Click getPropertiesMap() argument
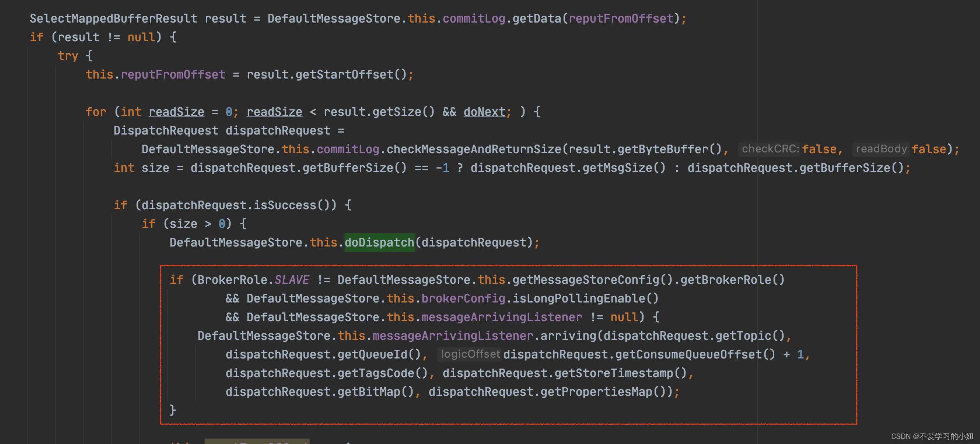980x444 pixels. 604,392
